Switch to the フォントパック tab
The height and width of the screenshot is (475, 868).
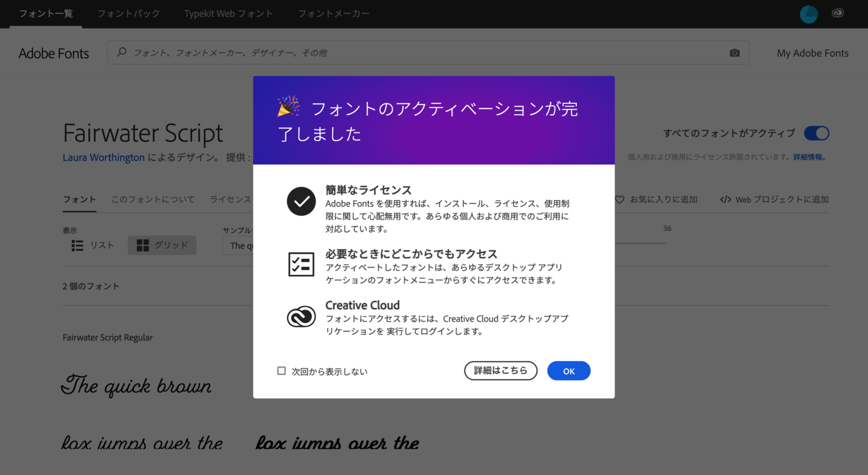click(128, 13)
